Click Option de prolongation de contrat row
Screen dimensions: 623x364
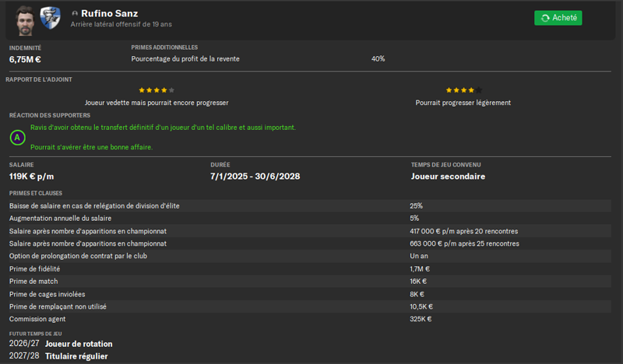point(310,256)
